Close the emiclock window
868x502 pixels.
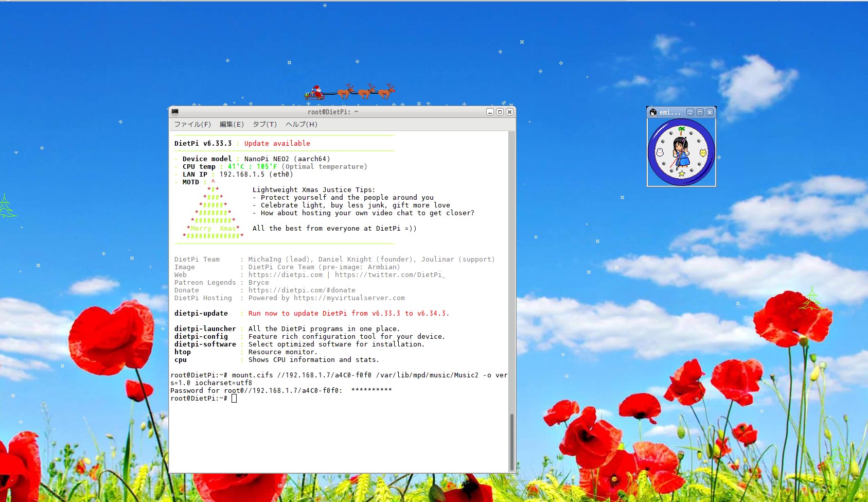pyautogui.click(x=710, y=113)
